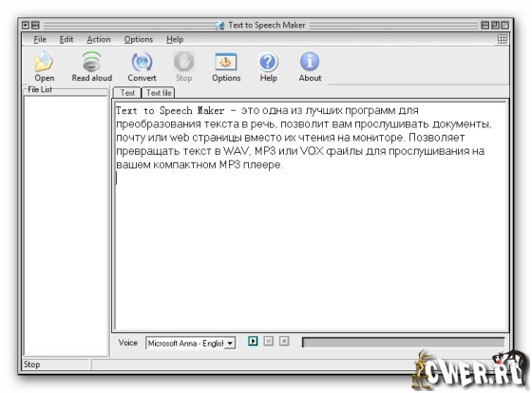Minimize the window via title bar button
This screenshot has height=393, width=532.
click(x=485, y=25)
